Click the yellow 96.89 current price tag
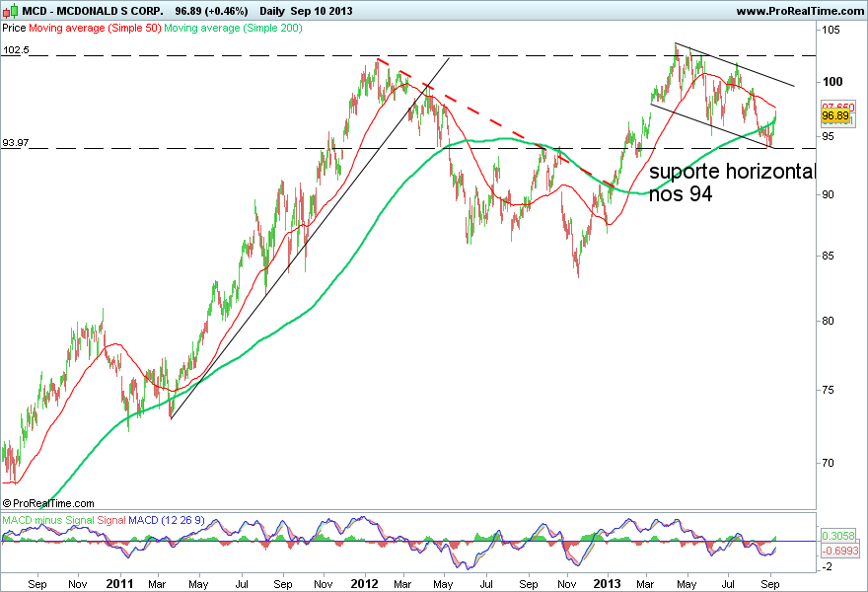868x592 pixels. (x=835, y=115)
